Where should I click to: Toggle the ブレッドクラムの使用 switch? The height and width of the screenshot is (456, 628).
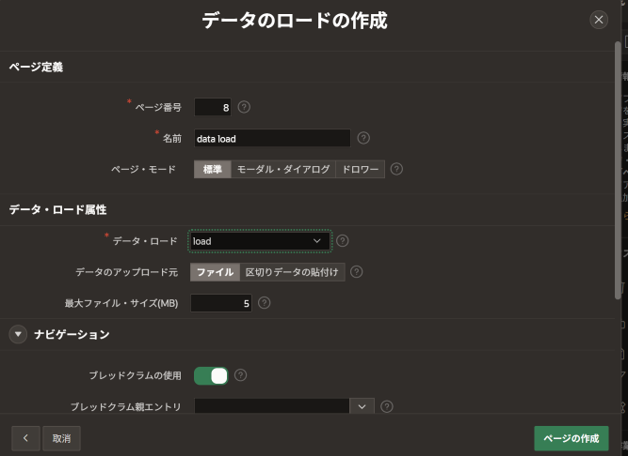click(211, 376)
